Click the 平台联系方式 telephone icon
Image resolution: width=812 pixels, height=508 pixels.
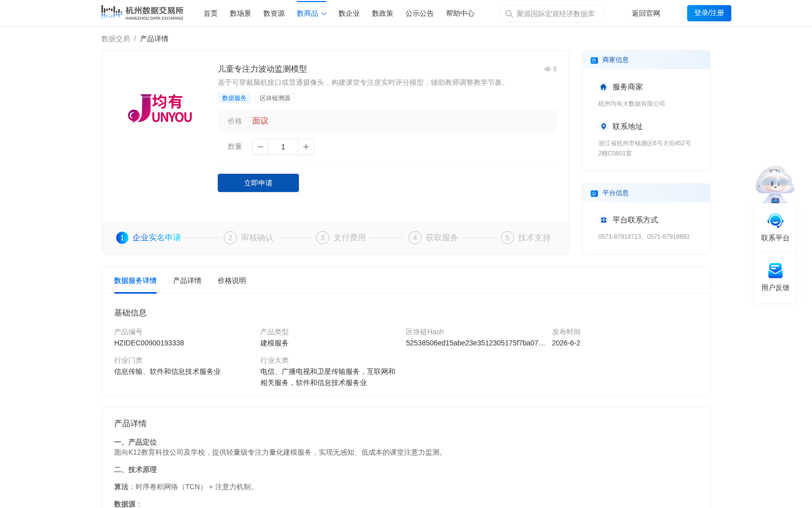(603, 220)
